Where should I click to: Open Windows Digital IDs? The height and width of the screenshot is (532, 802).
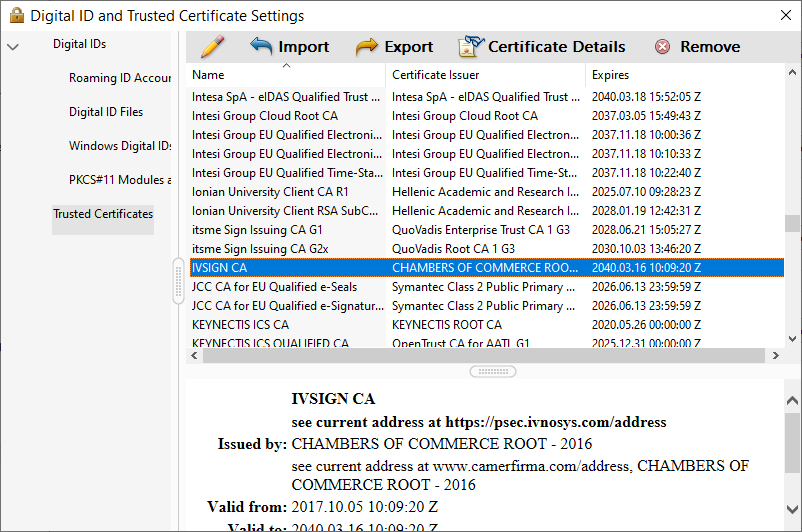[120, 146]
